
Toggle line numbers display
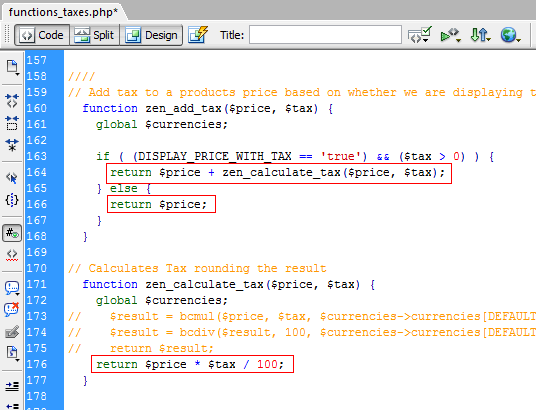click(x=12, y=233)
